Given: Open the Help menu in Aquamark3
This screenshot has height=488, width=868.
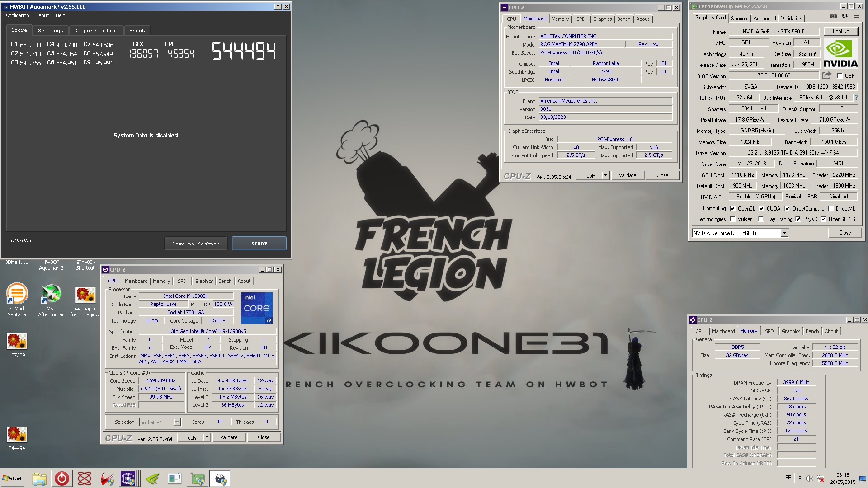Looking at the screenshot, I should click(61, 15).
